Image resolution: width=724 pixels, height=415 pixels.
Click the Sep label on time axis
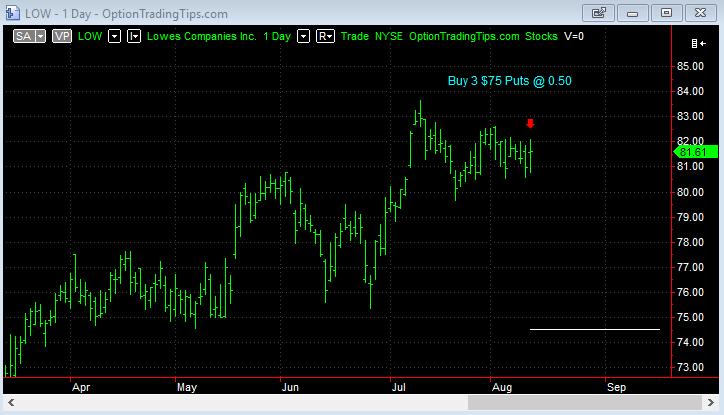(616, 387)
